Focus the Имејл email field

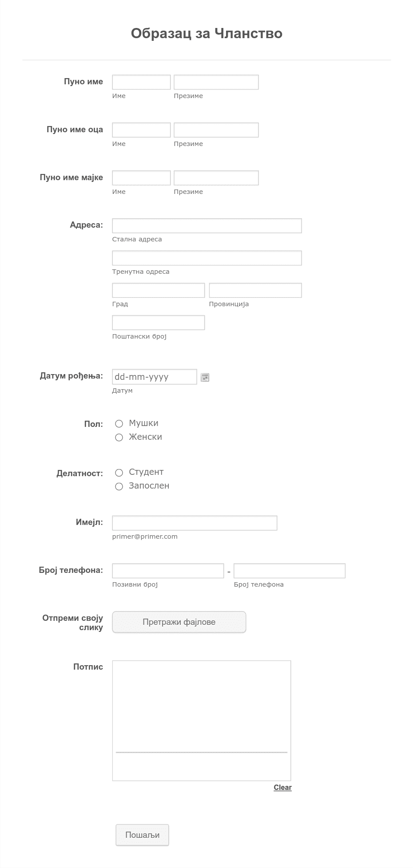pyautogui.click(x=195, y=523)
